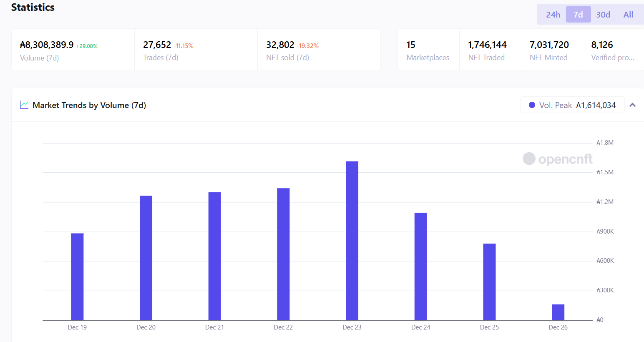The width and height of the screenshot is (644, 342).
Task: Select the Dec 25 volume bar
Action: (x=489, y=282)
